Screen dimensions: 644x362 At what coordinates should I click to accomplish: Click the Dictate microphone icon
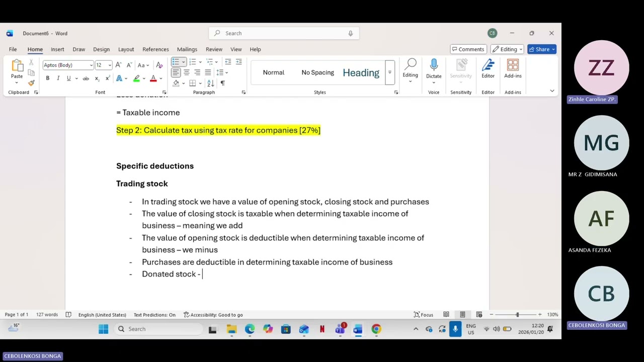click(x=434, y=65)
